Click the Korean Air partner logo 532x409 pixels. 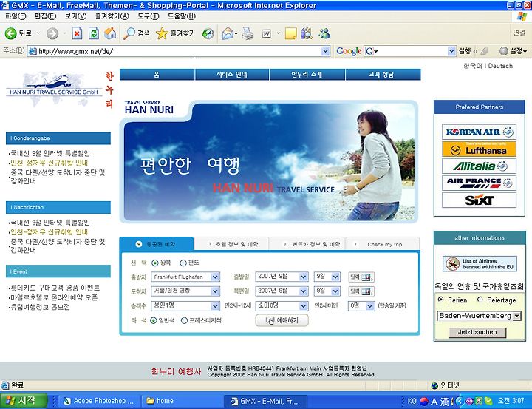click(479, 132)
